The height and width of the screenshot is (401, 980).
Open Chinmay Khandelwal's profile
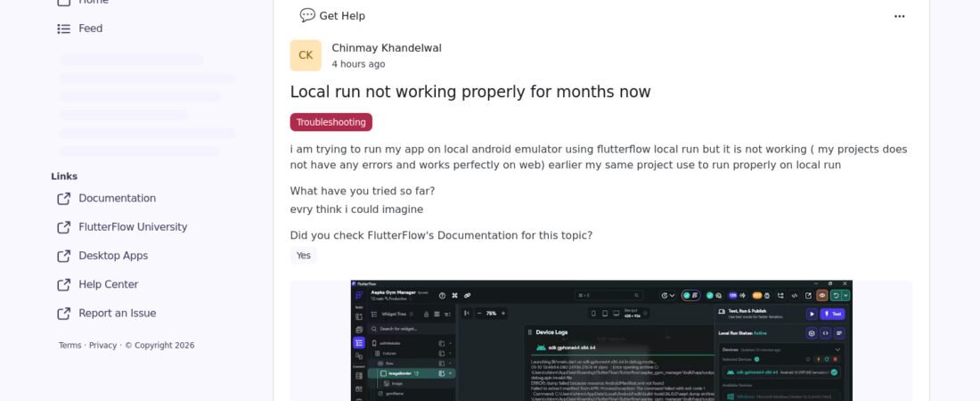coord(387,48)
